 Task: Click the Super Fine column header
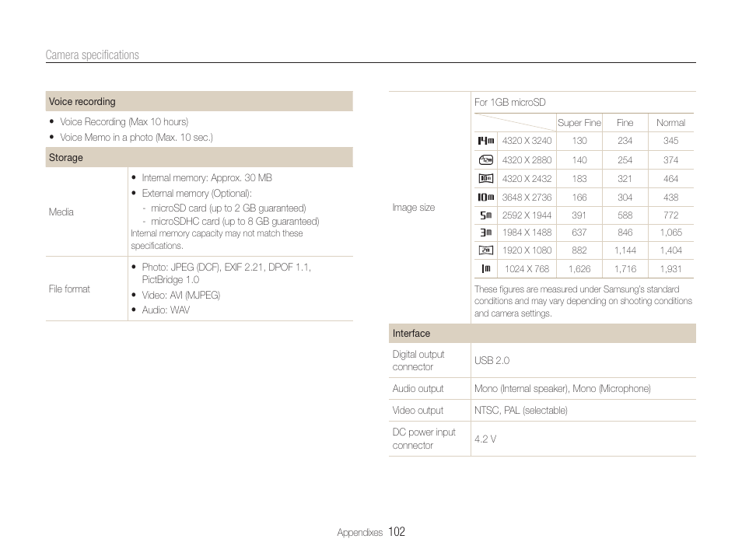(579, 123)
